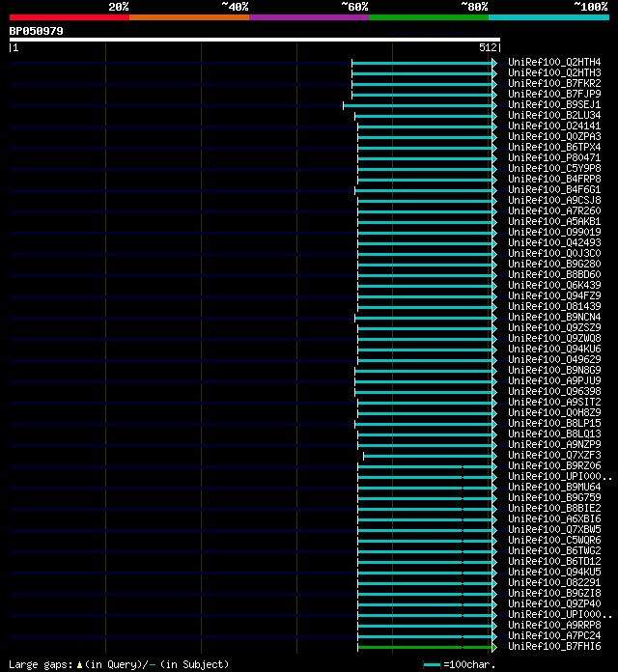Pick the UniRef100_Q0J3C0 label
Image resolution: width=618 pixels, height=672 pixels.
[554, 253]
